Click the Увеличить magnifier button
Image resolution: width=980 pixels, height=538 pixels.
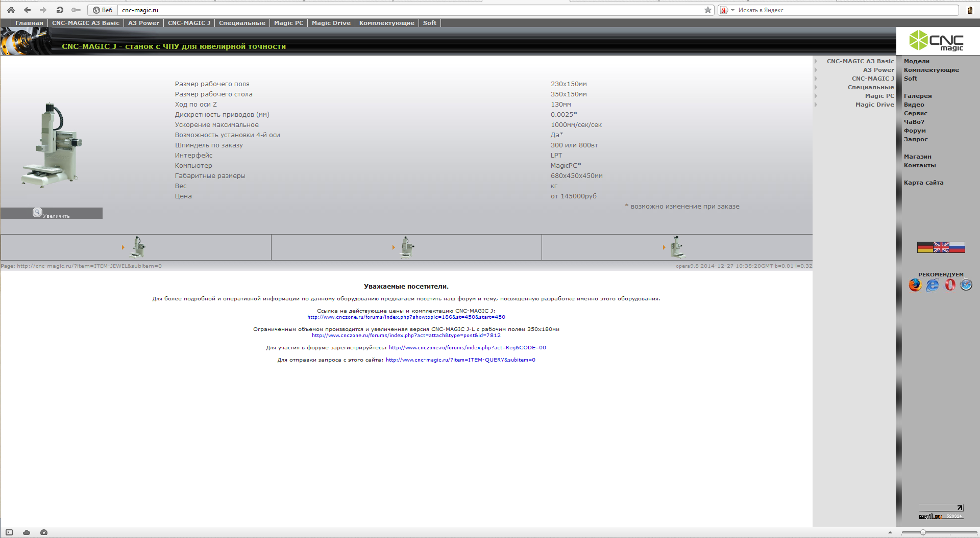52,213
